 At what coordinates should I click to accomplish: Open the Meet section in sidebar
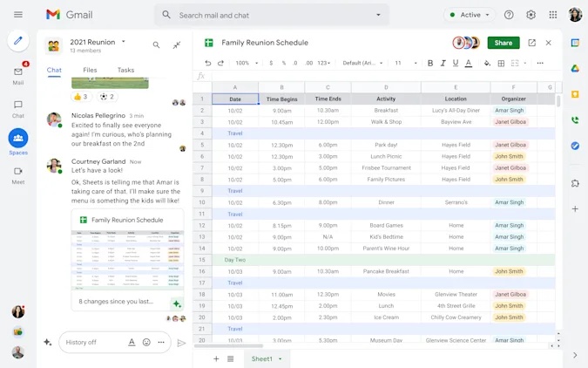[18, 172]
